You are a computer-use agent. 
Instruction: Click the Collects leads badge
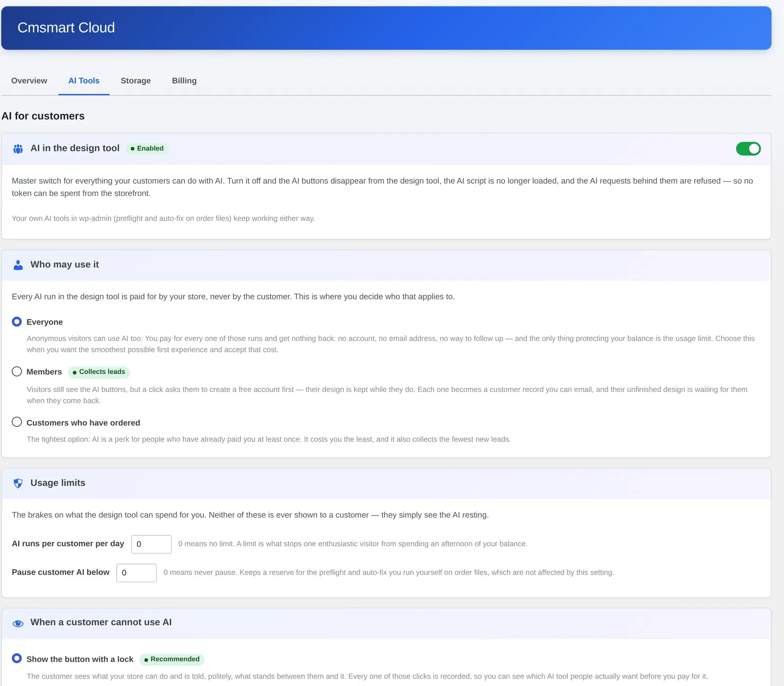pyautogui.click(x=98, y=372)
